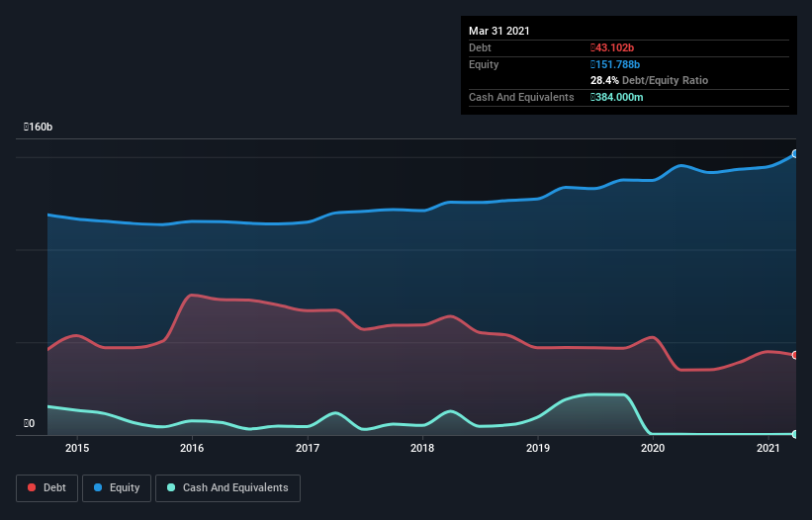Viewport: 812px width, 520px height.
Task: Click the Mar 31 2021 tooltip date
Action: (499, 31)
